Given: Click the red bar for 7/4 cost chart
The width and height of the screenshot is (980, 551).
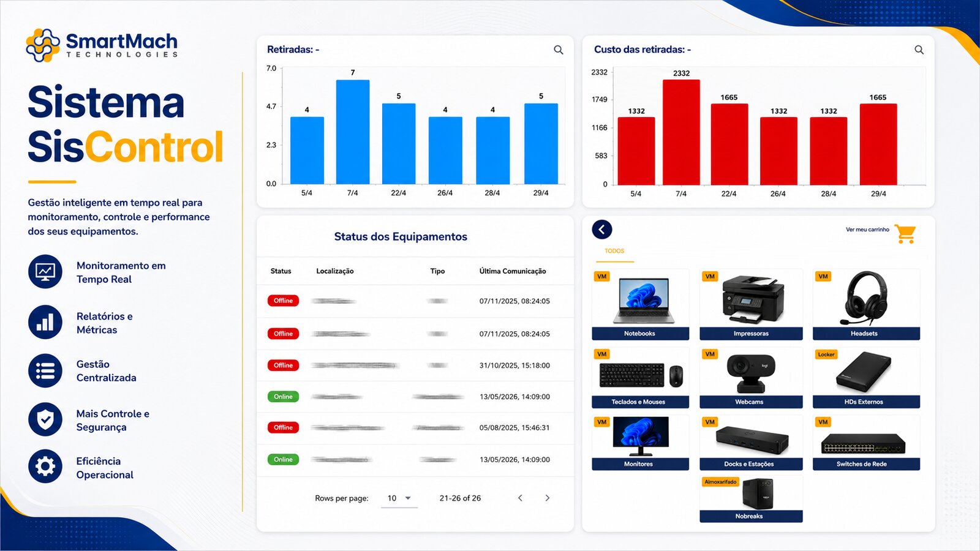Looking at the screenshot, I should click(681, 132).
